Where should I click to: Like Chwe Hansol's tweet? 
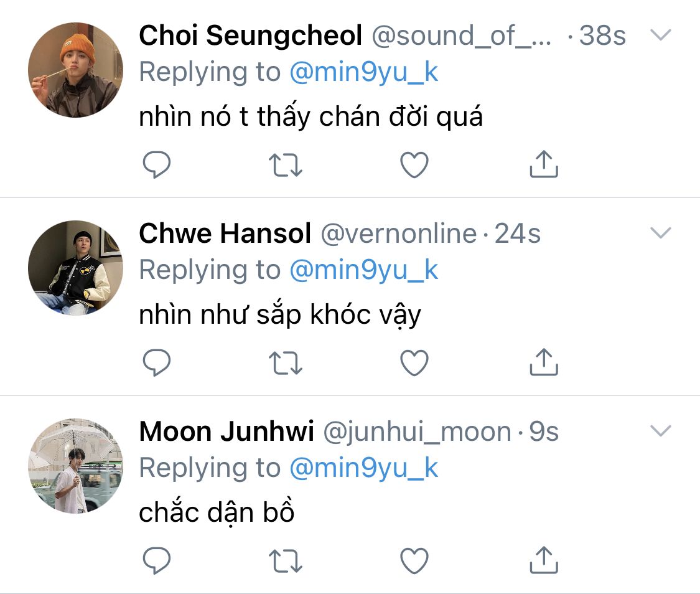[414, 363]
